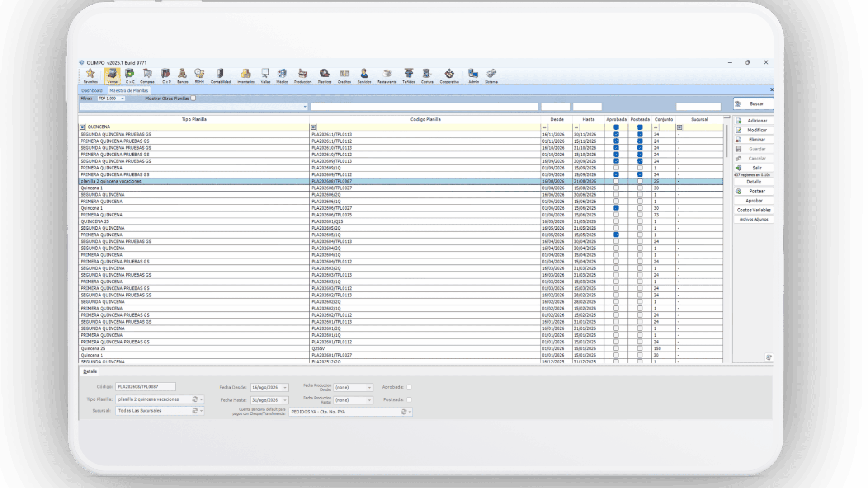The width and height of the screenshot is (868, 488).
Task: Open the Compras module icon
Action: (147, 76)
